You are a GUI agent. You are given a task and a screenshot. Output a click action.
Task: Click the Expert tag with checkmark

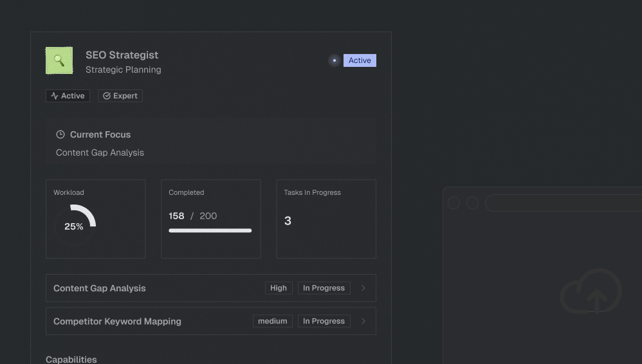pos(120,96)
